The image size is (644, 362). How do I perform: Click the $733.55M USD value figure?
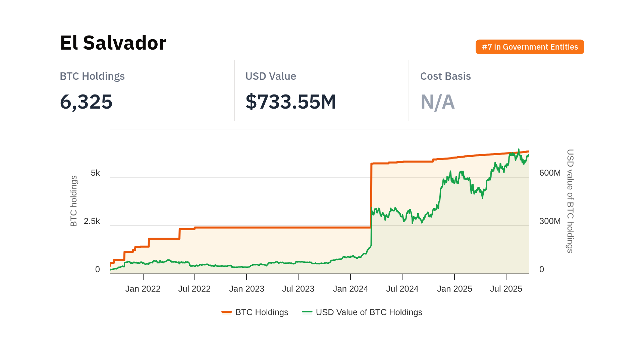290,102
